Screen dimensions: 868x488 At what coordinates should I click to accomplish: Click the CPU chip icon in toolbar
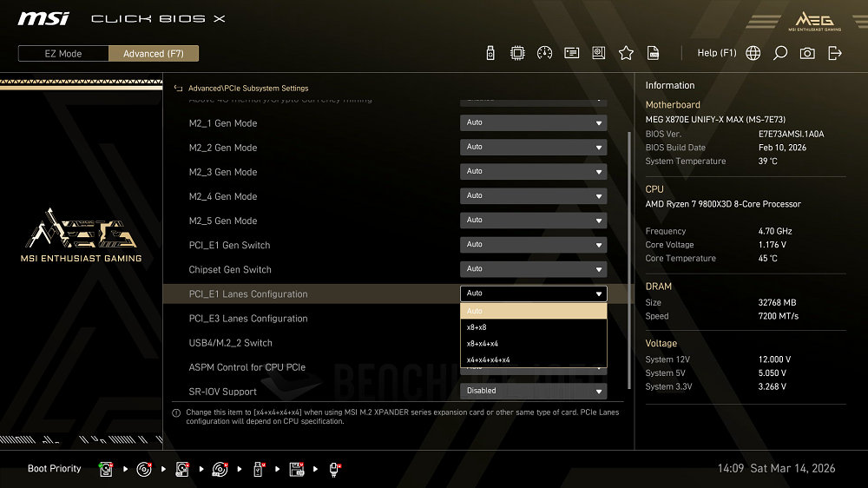point(517,53)
